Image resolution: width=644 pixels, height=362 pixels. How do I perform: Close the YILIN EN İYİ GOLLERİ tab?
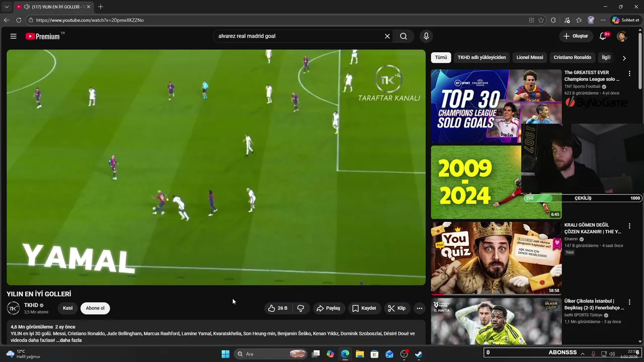click(88, 7)
